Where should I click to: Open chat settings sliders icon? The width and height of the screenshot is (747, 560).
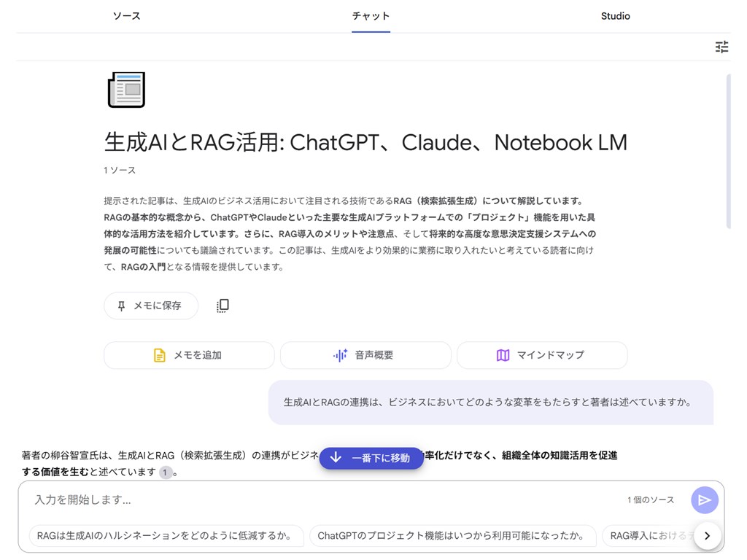[x=721, y=47]
